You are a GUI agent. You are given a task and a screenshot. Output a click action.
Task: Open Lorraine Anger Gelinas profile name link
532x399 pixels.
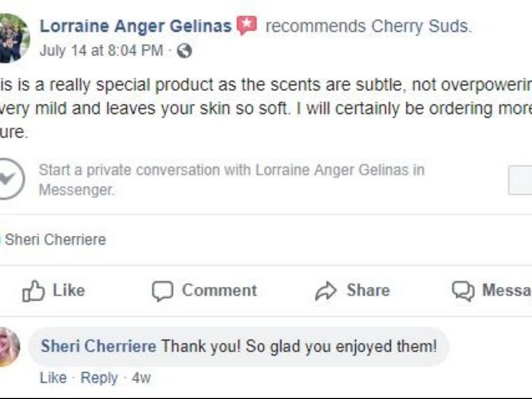(x=136, y=26)
